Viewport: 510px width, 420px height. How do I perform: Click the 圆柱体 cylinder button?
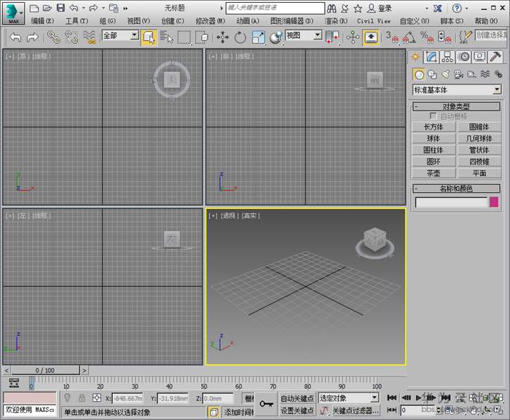click(x=433, y=150)
